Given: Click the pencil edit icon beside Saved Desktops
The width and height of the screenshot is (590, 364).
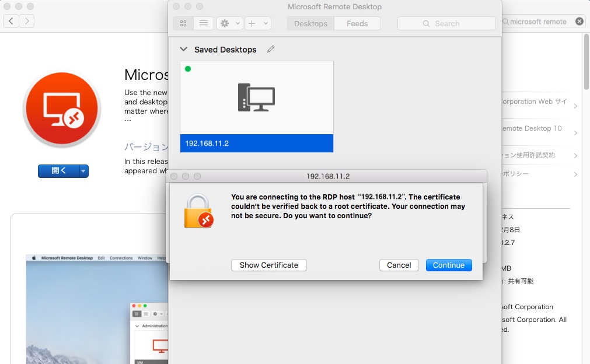Looking at the screenshot, I should (x=271, y=50).
